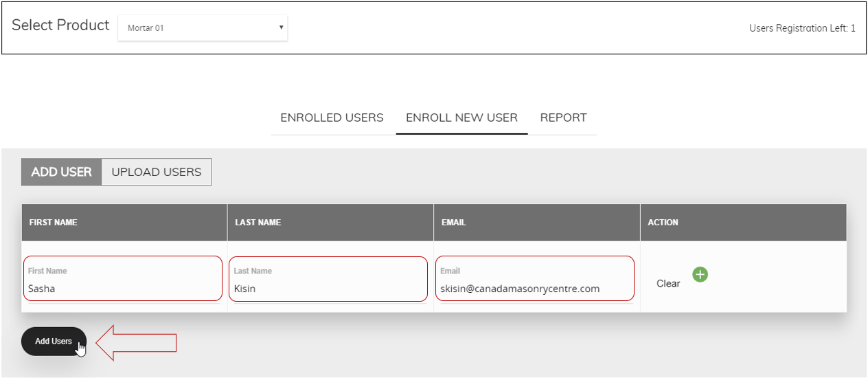Switch to UPLOAD USERS mode

(157, 172)
